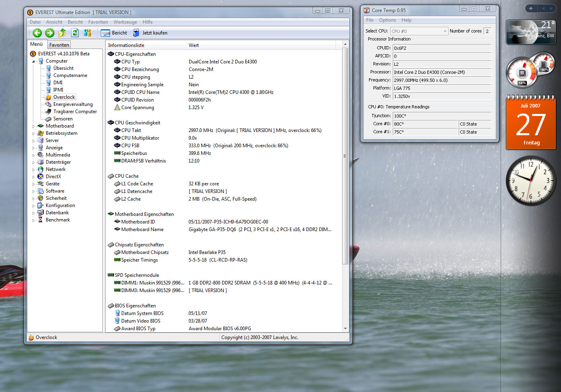Viewport: 561px width, 392px height.
Task: Click the list scrollbar up arrow
Action: pyautogui.click(x=345, y=44)
